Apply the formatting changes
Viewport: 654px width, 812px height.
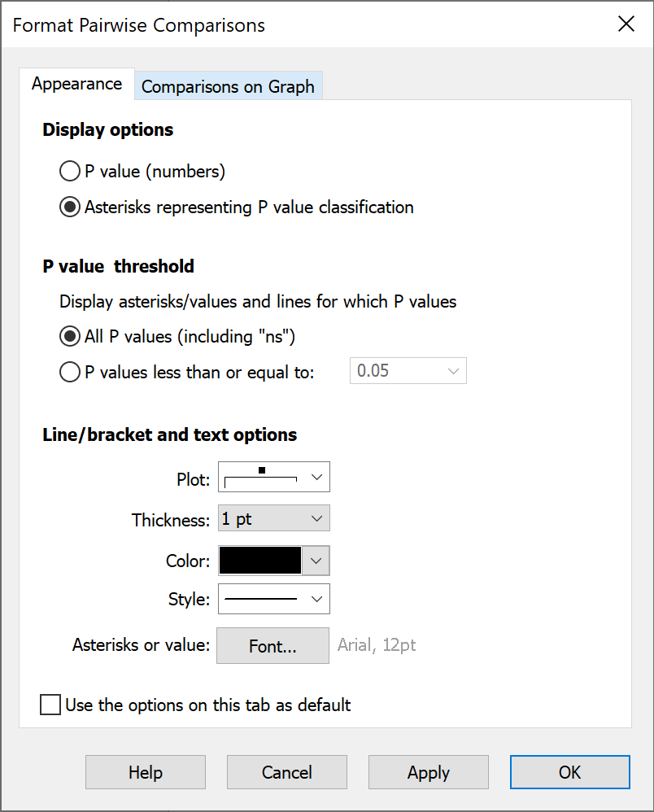point(428,772)
